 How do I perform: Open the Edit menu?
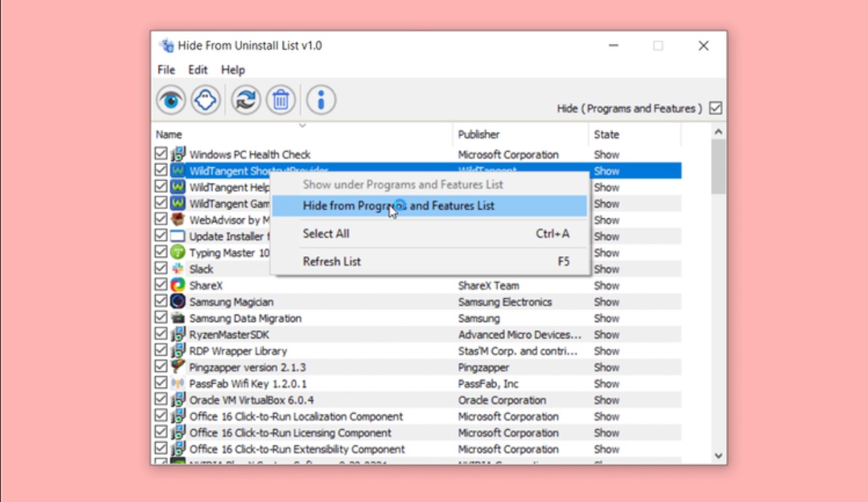tap(198, 70)
